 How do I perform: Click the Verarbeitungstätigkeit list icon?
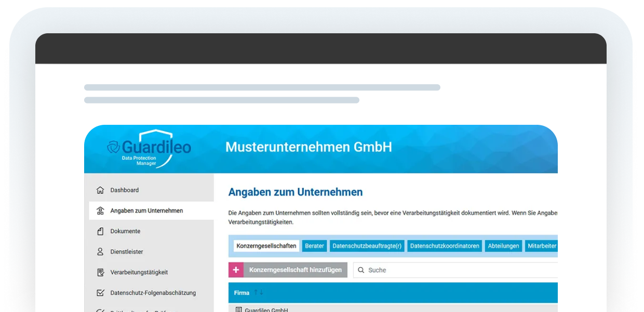tap(100, 272)
